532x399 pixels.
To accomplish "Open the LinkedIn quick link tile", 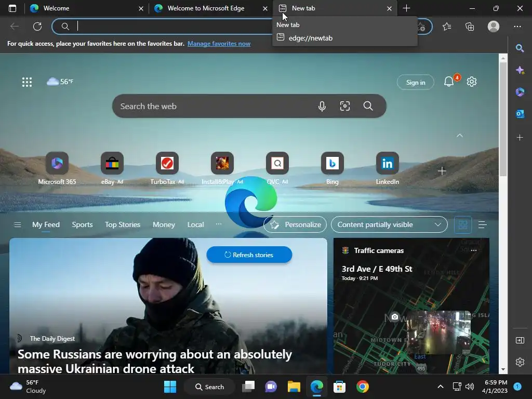I will (x=387, y=169).
